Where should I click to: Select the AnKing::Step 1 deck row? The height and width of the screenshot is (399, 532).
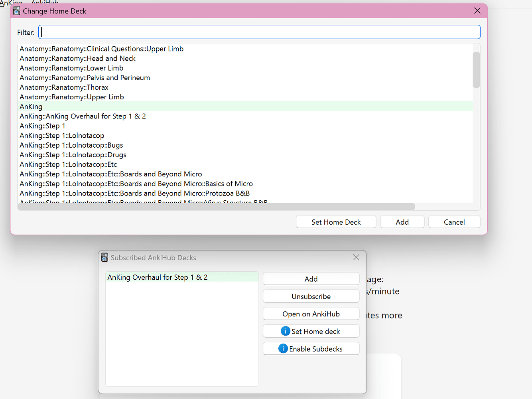(245, 126)
